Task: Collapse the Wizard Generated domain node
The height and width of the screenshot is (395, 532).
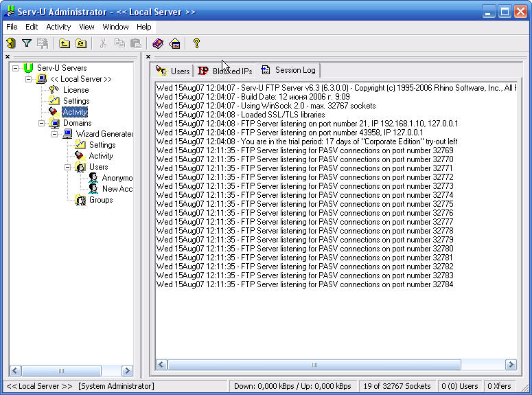Action: [54, 134]
